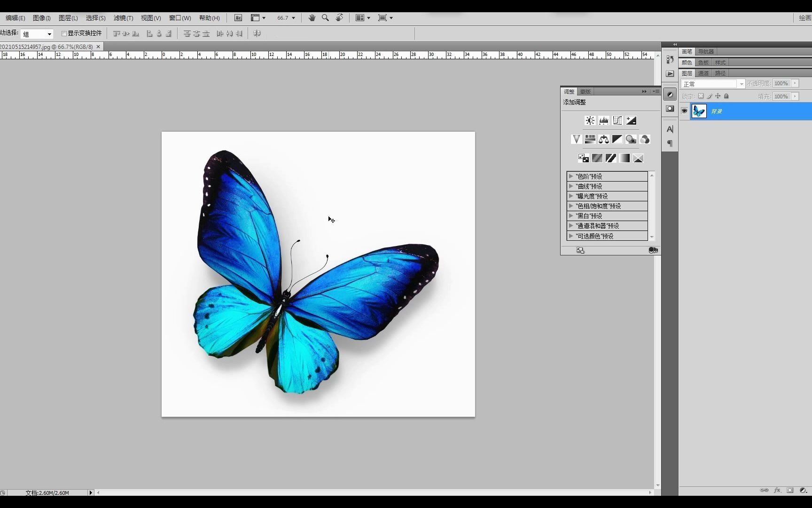This screenshot has height=508, width=812.
Task: Open the Image menu
Action: [x=42, y=18]
